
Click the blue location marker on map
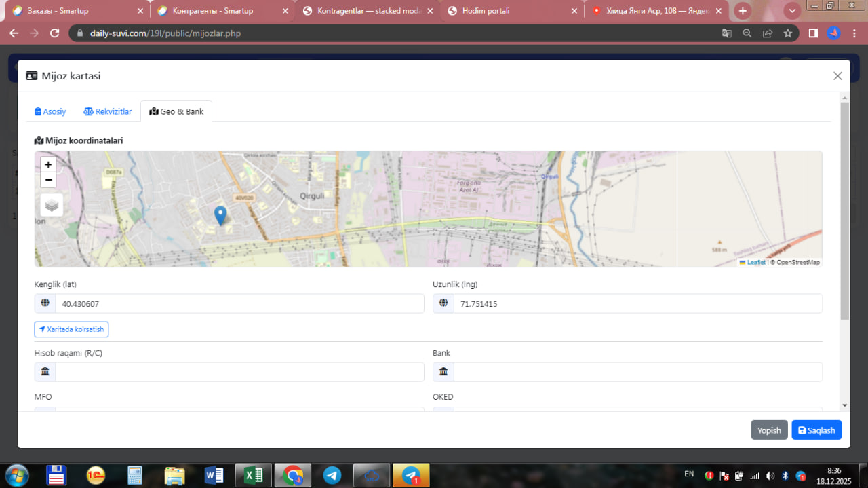tap(220, 215)
